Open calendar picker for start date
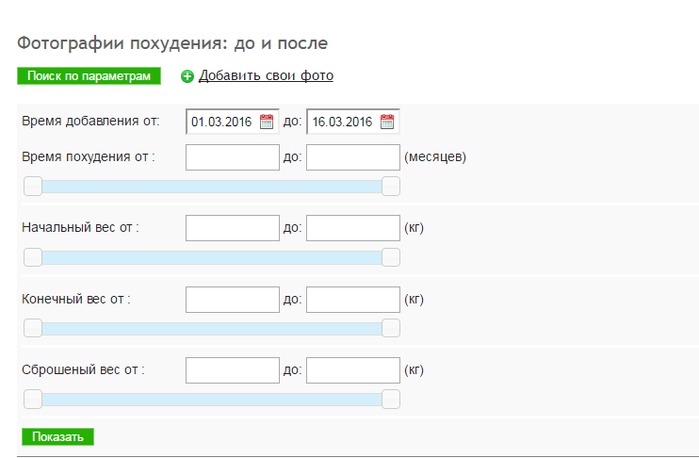Viewport: 699px width, 458px height. 266,122
